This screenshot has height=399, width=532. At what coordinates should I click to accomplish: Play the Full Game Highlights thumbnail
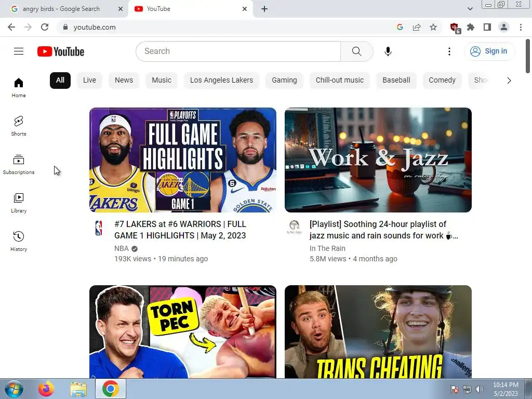183,160
